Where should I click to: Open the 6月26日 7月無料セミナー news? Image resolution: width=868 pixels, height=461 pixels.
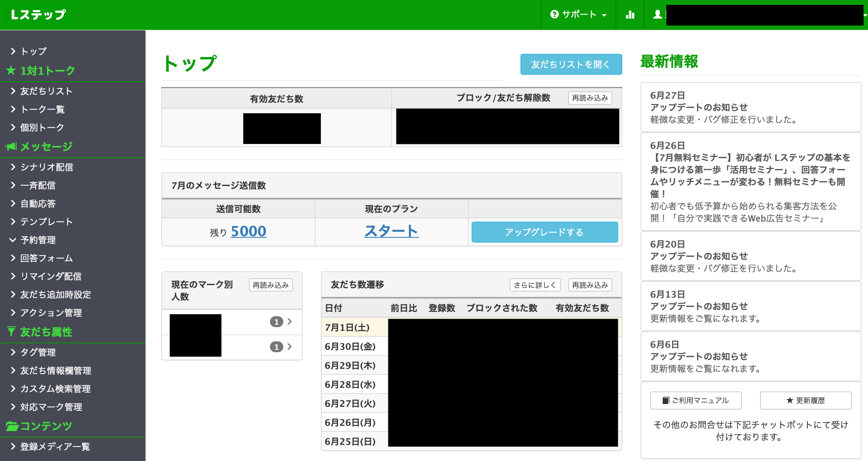[x=751, y=182]
